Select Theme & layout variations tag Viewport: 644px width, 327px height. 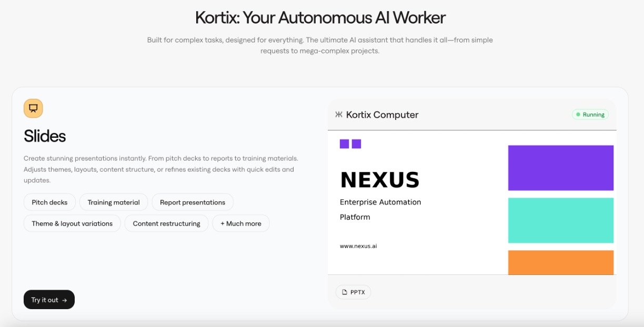point(72,223)
